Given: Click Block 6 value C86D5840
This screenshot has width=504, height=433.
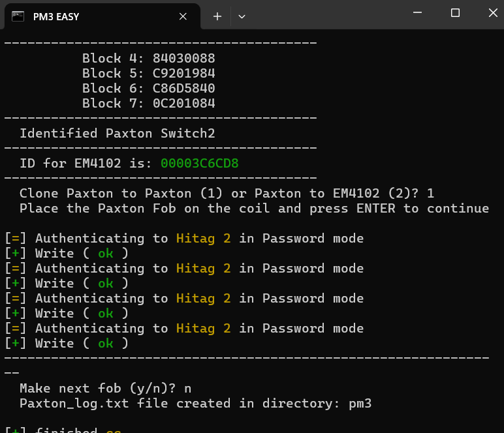Looking at the screenshot, I should (x=184, y=88).
